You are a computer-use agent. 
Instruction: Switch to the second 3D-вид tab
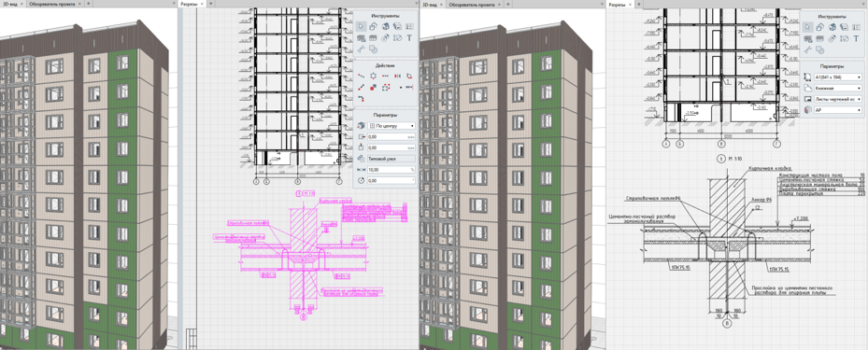(x=431, y=4)
